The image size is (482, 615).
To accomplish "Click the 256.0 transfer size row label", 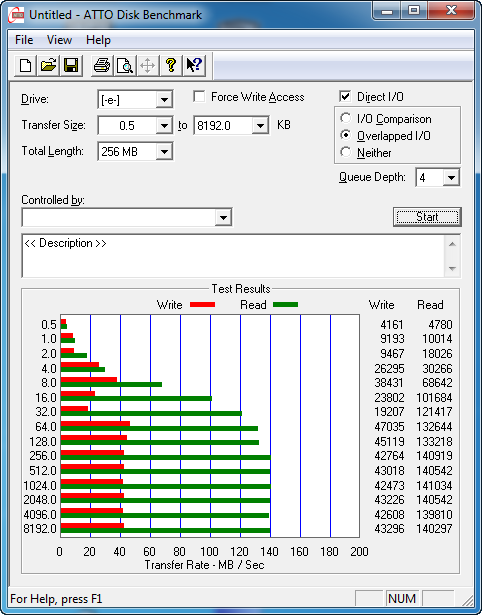I will click(43, 456).
